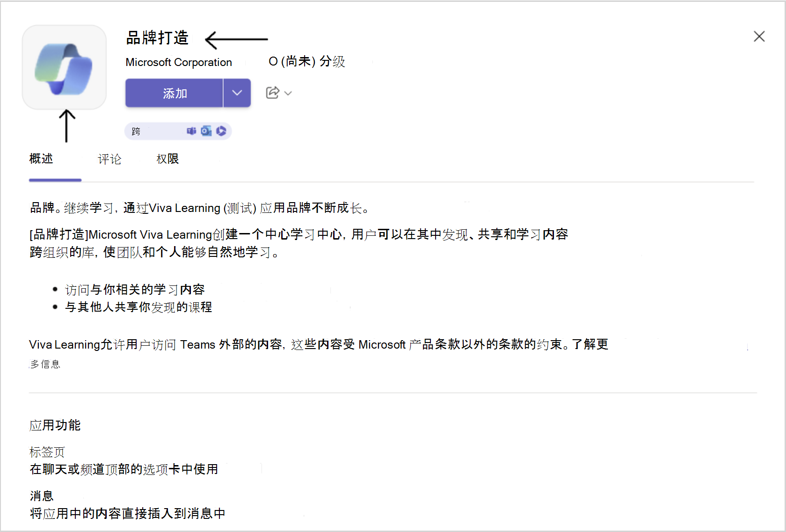Click the close X icon
This screenshot has height=532, width=786.
point(759,36)
